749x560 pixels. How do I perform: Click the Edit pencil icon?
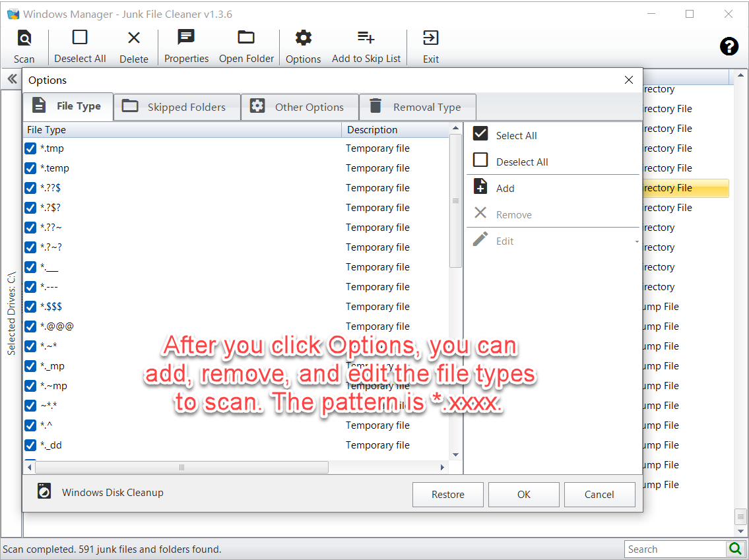[x=480, y=239]
